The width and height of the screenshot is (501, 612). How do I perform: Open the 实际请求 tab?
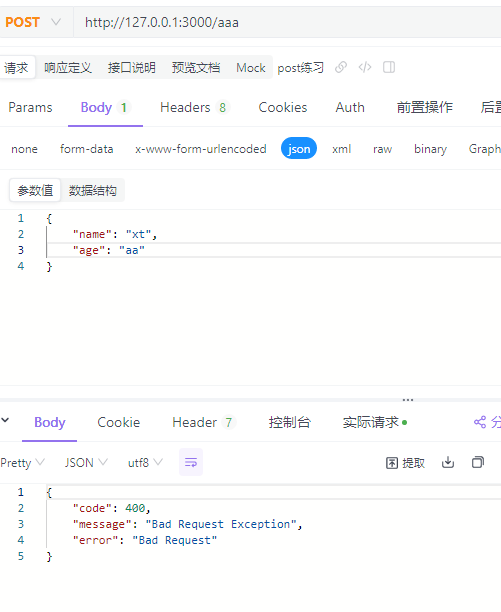375,422
